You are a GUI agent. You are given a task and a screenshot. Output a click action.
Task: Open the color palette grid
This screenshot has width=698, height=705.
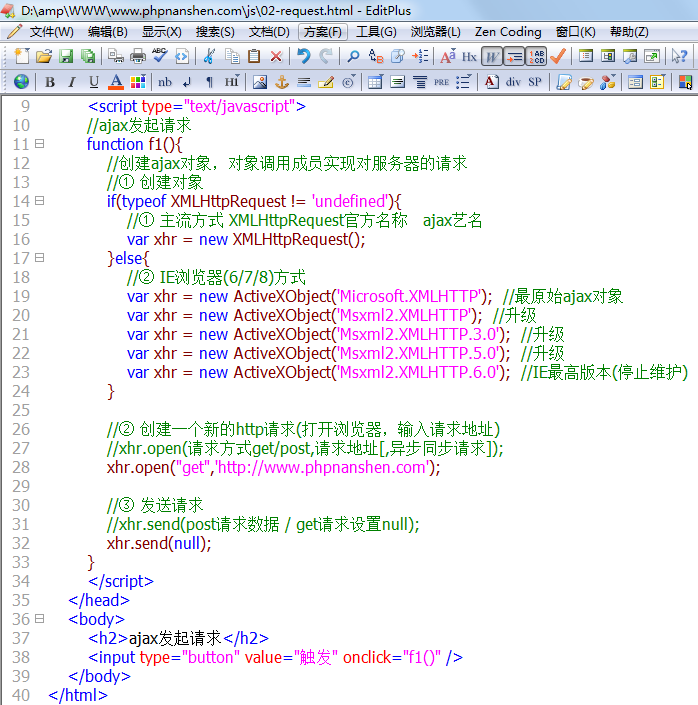click(138, 82)
